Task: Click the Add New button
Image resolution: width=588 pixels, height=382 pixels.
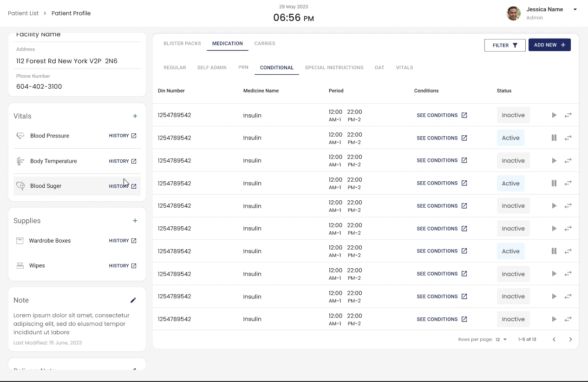Action: tap(549, 45)
